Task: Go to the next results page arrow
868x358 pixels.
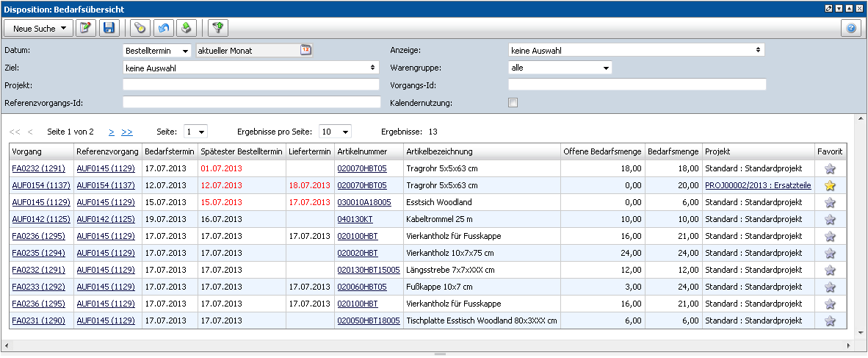Action: (112, 132)
